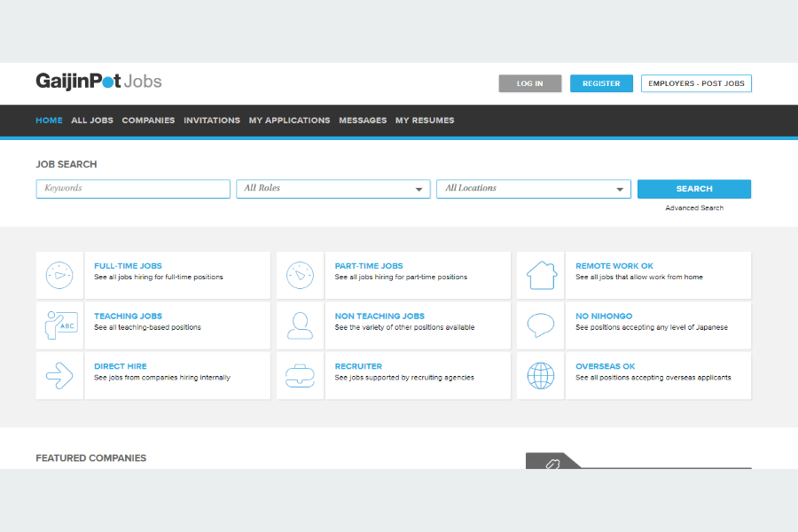
Task: Click the Recruiter briefcase icon
Action: [300, 376]
